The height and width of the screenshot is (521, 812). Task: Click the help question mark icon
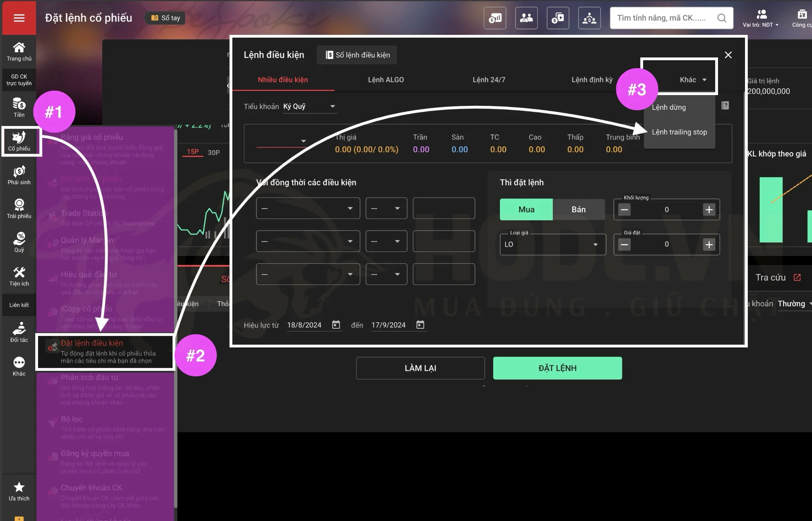pos(725,105)
